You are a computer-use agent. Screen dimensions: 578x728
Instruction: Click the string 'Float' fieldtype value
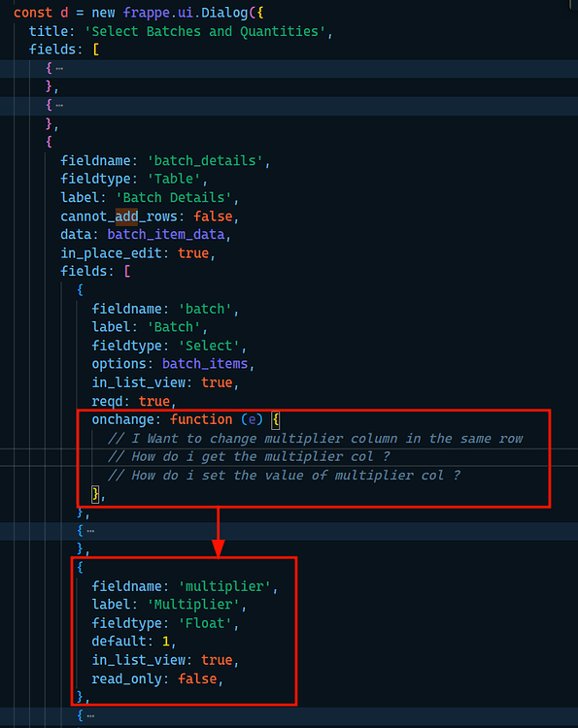click(205, 623)
